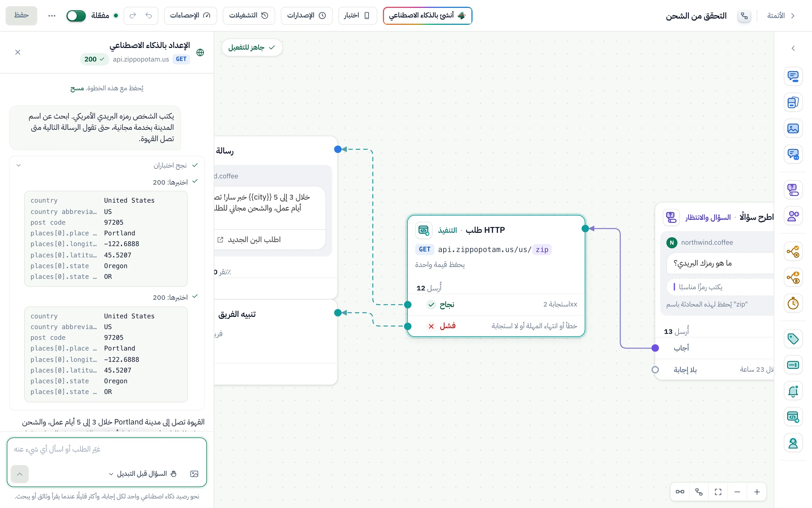The height and width of the screenshot is (508, 812).
Task: Close the AI setup panel
Action: point(18,52)
